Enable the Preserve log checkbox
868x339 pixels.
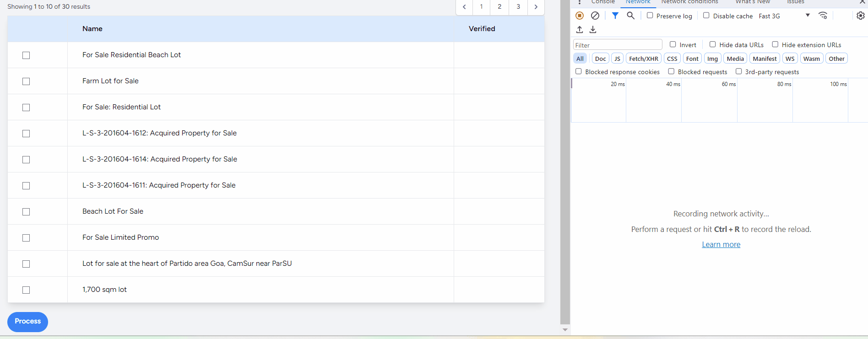(650, 16)
